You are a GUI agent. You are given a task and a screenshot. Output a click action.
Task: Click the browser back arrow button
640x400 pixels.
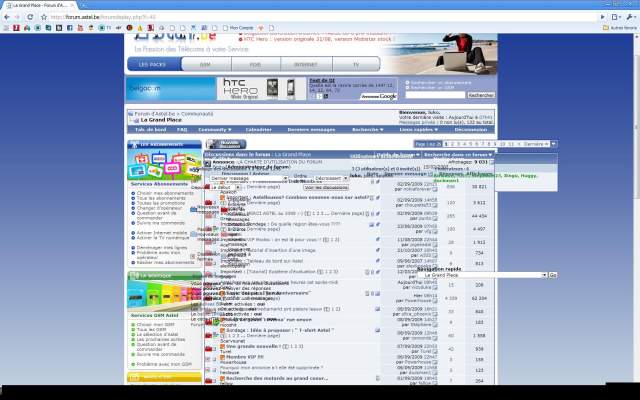[x=7, y=17]
